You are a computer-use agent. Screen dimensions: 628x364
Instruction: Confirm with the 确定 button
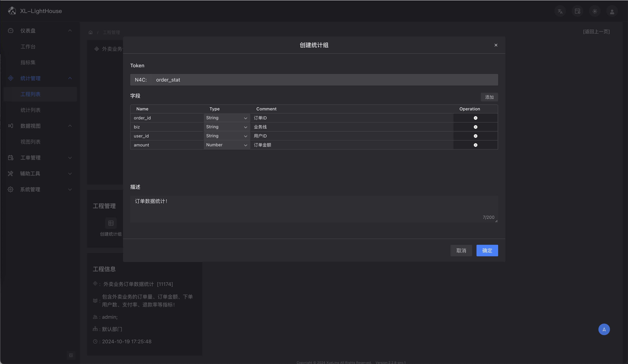click(x=487, y=251)
